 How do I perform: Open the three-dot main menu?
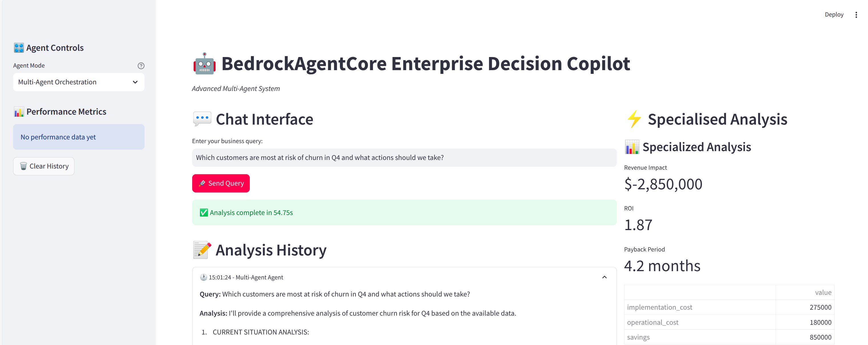click(x=856, y=15)
